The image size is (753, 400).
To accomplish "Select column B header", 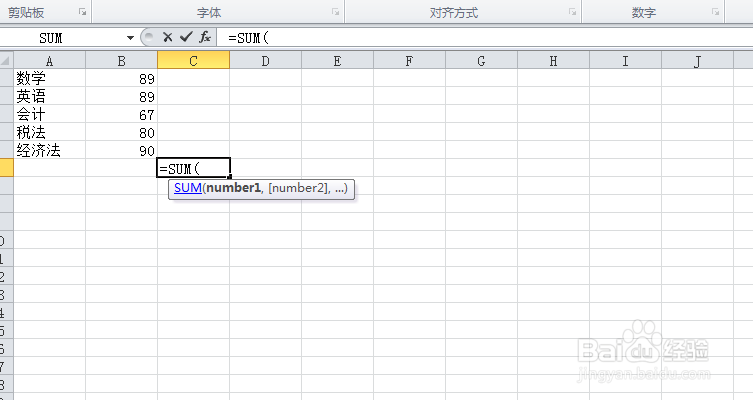I will coord(121,61).
